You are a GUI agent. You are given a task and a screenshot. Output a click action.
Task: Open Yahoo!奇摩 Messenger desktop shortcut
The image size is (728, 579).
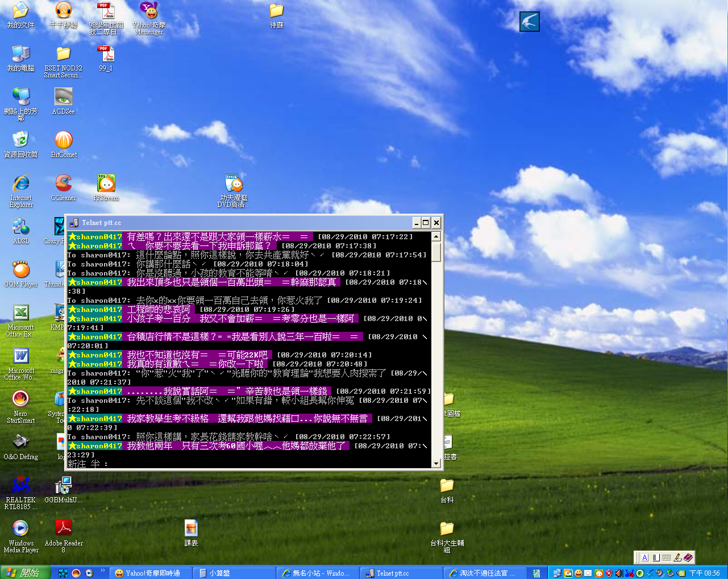click(x=149, y=11)
